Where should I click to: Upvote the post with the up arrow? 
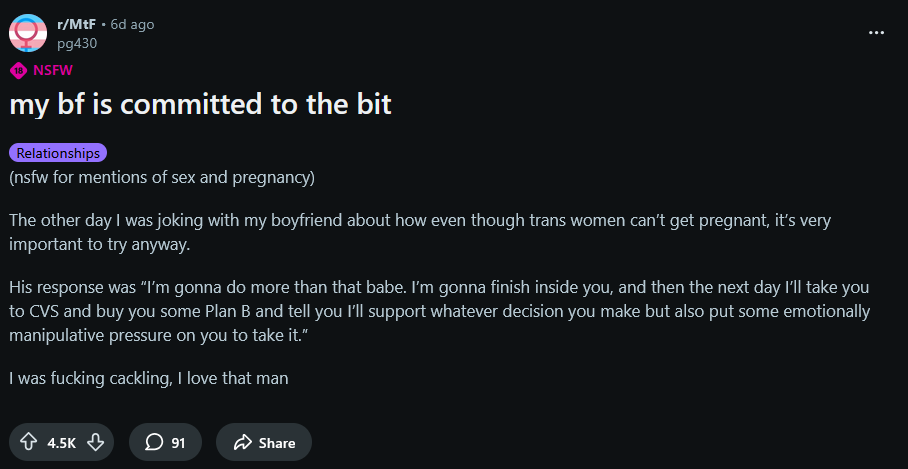point(28,443)
